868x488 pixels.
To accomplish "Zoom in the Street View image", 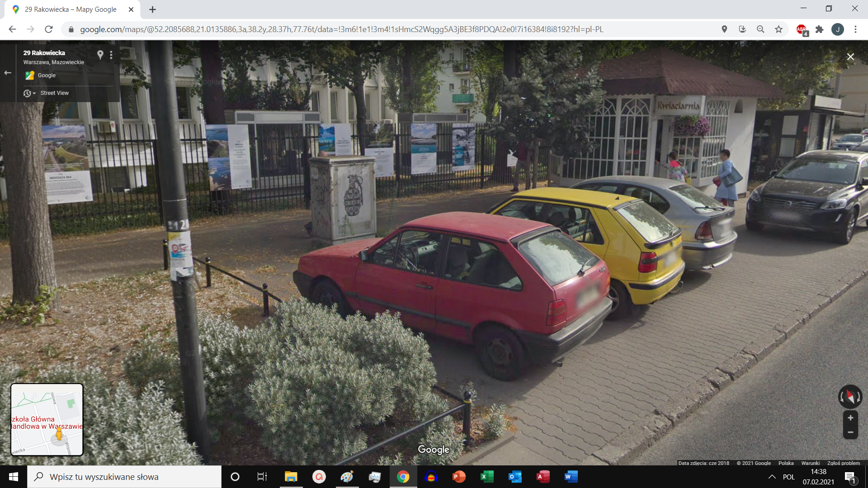I will coord(850,418).
